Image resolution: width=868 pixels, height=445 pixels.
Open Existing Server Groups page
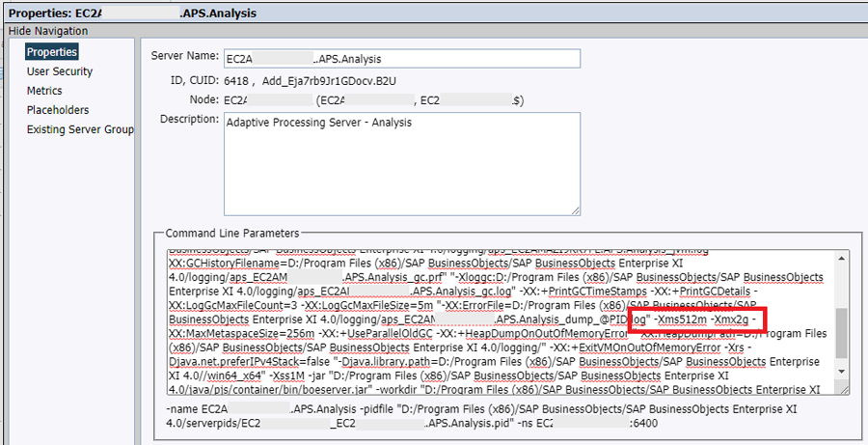point(80,129)
